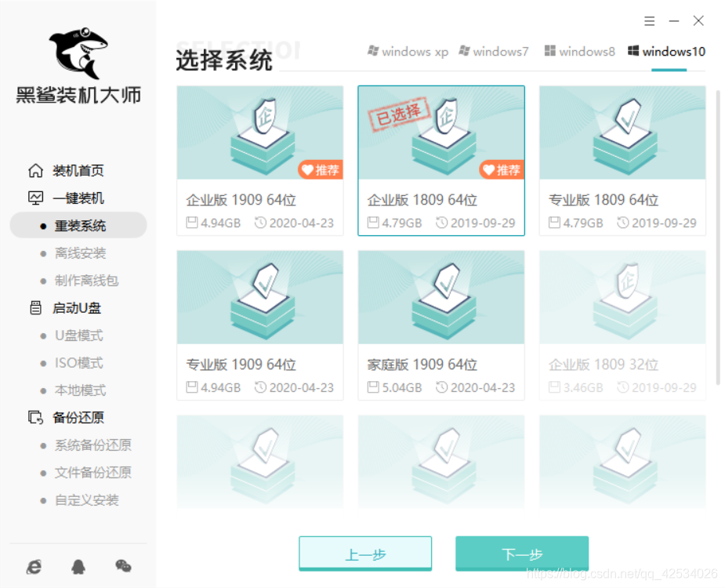725x588 pixels.
Task: Open the 装机首页 home icon
Action: click(x=35, y=171)
